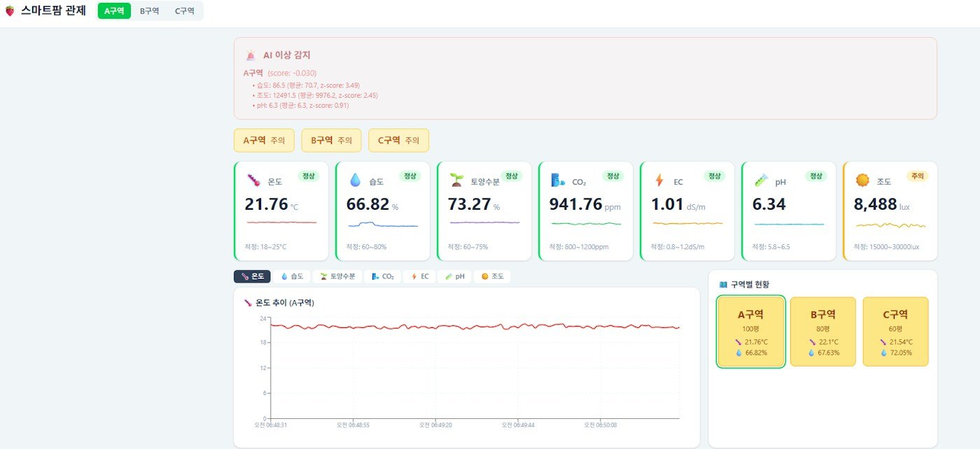
Task: Click the water drop icon on 습도 card
Action: 356,180
